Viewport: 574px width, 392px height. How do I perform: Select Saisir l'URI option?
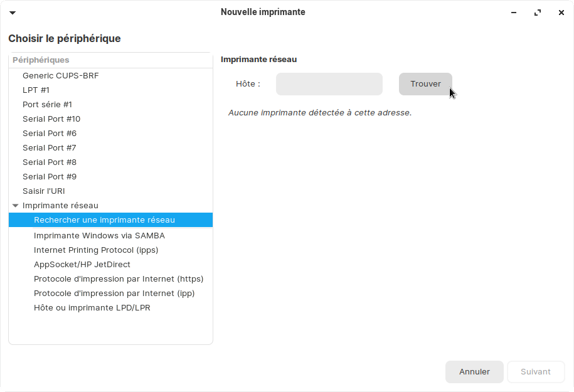(43, 191)
